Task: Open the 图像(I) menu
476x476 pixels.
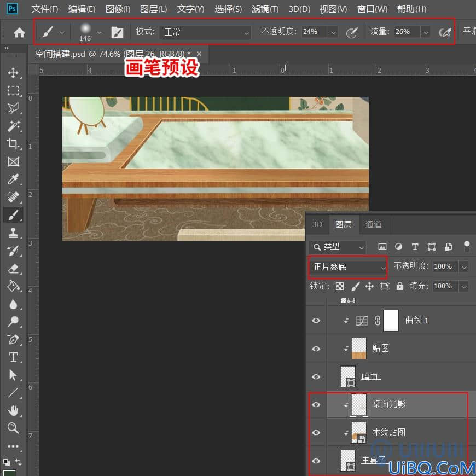Action: [118, 9]
